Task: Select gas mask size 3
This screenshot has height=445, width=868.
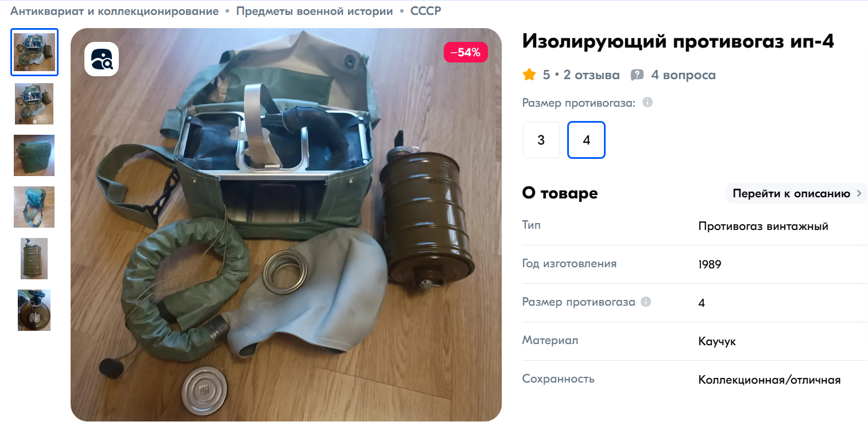Action: (541, 140)
